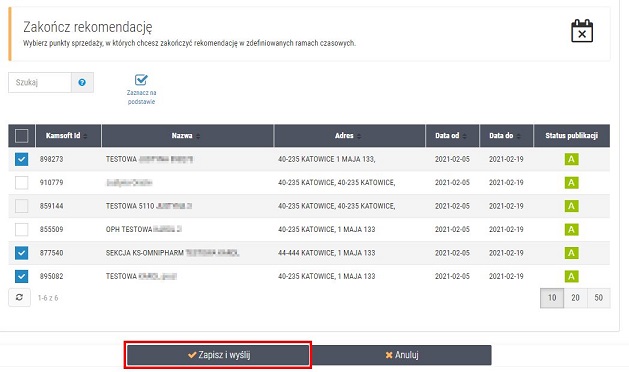Sort table by Nazwa column
Image resolution: width=629 pixels, height=372 pixels.
click(187, 136)
